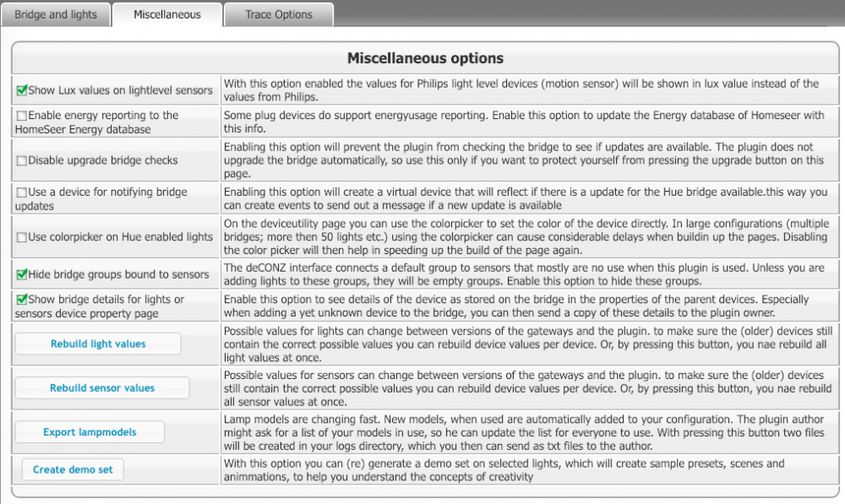The width and height of the screenshot is (845, 504).
Task: Click the Rebuild sensor values button
Action: click(x=102, y=387)
